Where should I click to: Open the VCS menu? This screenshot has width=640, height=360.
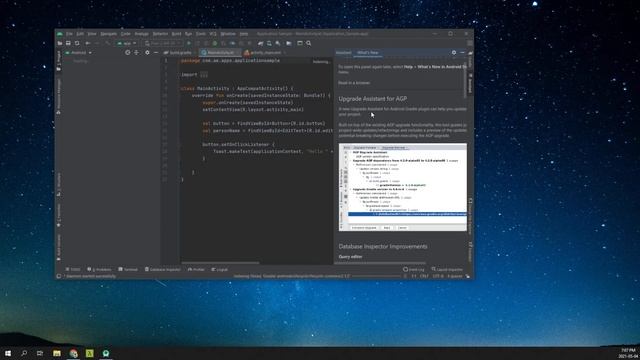(213, 34)
